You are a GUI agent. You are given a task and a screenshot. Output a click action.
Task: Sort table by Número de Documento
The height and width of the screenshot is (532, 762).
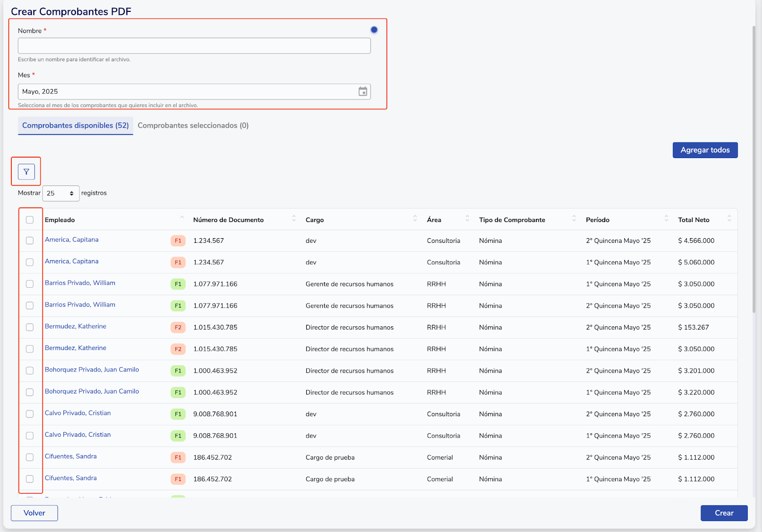293,219
